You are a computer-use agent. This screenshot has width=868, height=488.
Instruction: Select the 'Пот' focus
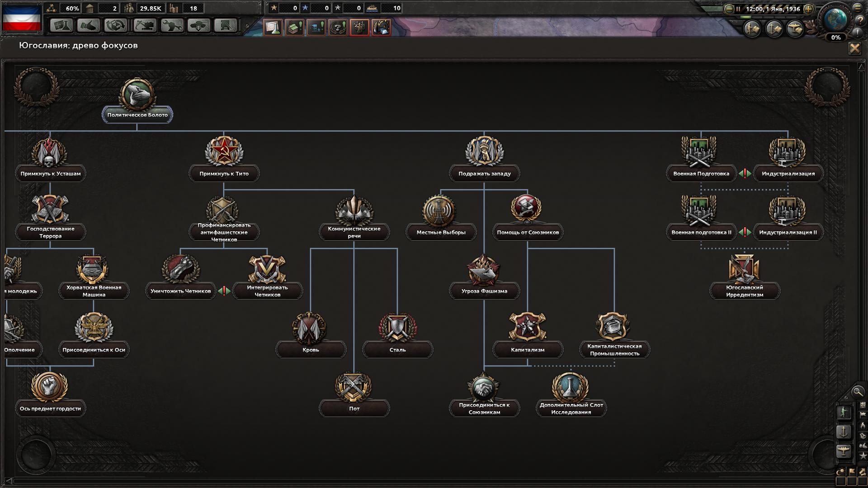pyautogui.click(x=354, y=394)
